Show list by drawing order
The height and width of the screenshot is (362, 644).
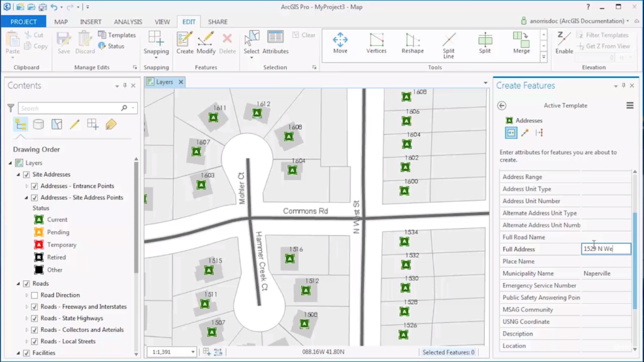tap(21, 124)
